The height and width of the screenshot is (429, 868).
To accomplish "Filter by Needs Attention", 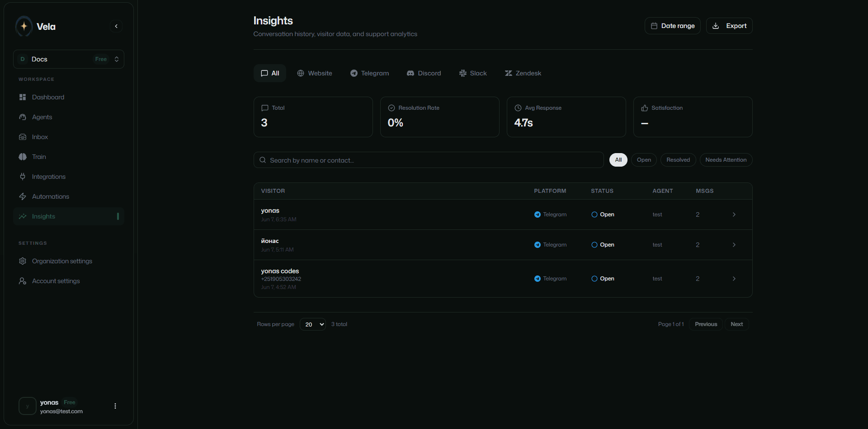I will [726, 160].
